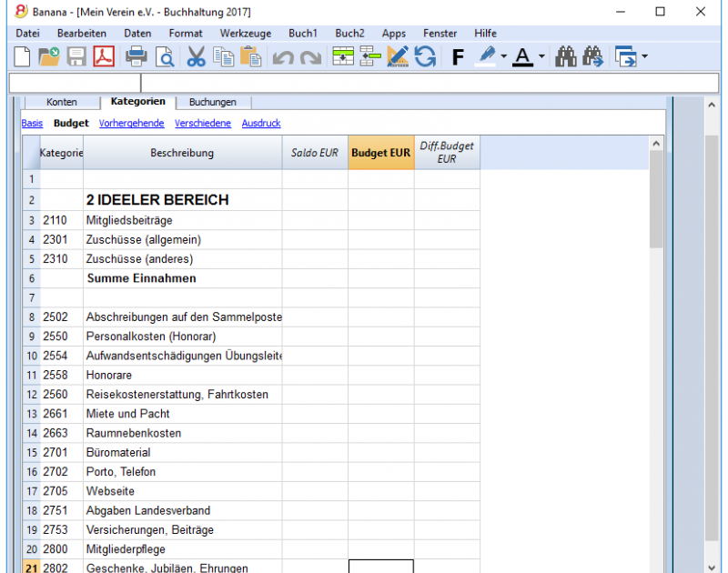Click the Diff.Budget EUR column header
Screen dimensions: 728x573
(x=447, y=153)
